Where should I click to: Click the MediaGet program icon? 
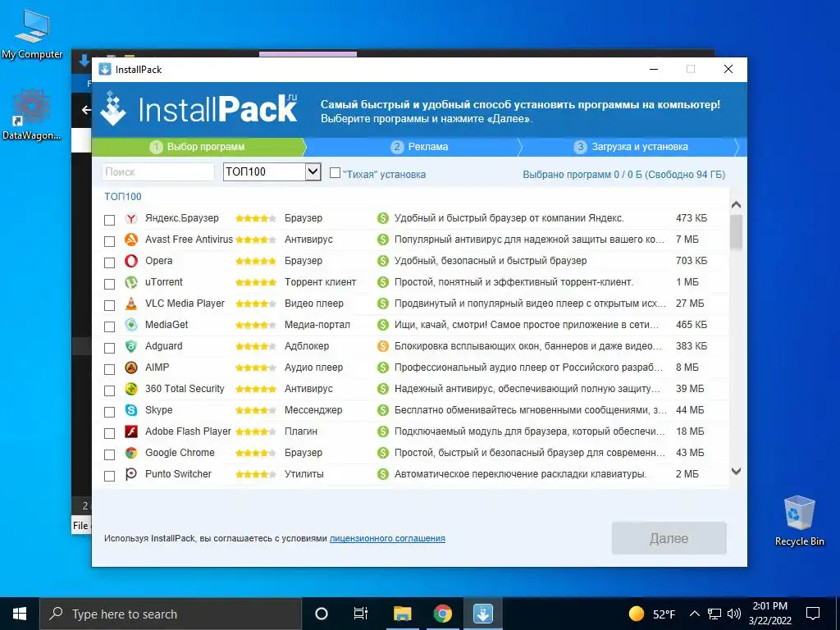coord(131,325)
